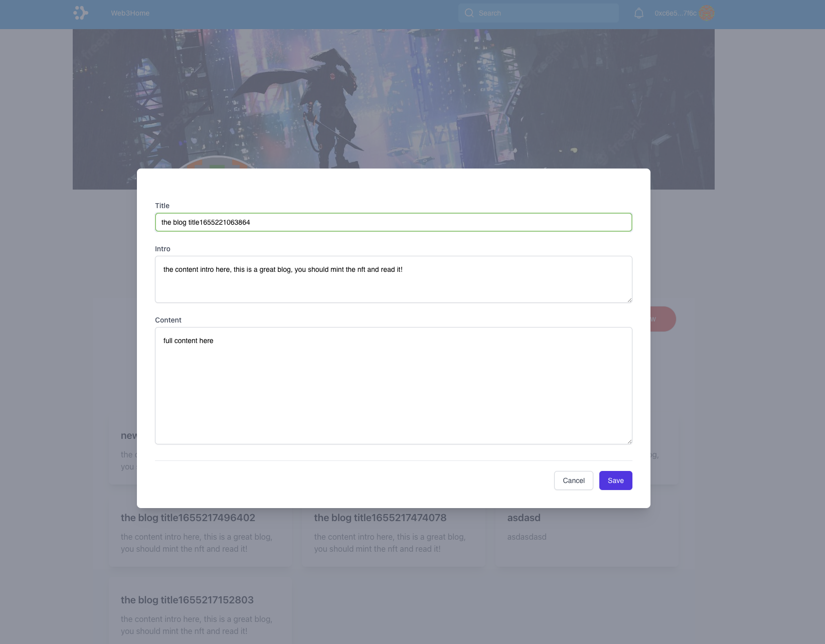Open the Web3Home nav link
825x644 pixels.
click(x=130, y=13)
